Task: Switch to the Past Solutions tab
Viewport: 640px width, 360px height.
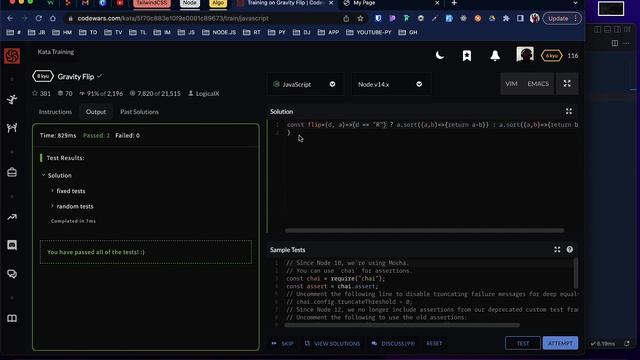Action: click(x=139, y=112)
